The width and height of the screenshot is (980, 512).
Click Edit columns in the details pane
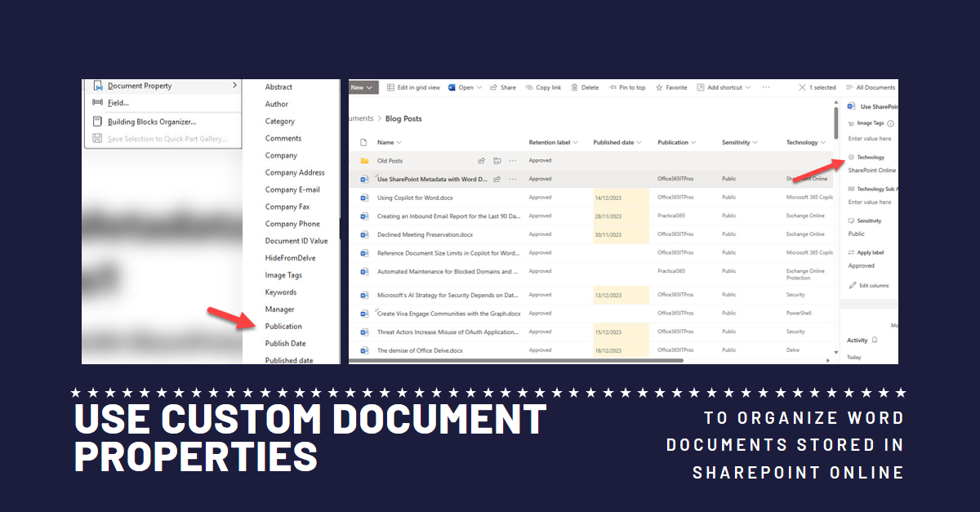(869, 286)
